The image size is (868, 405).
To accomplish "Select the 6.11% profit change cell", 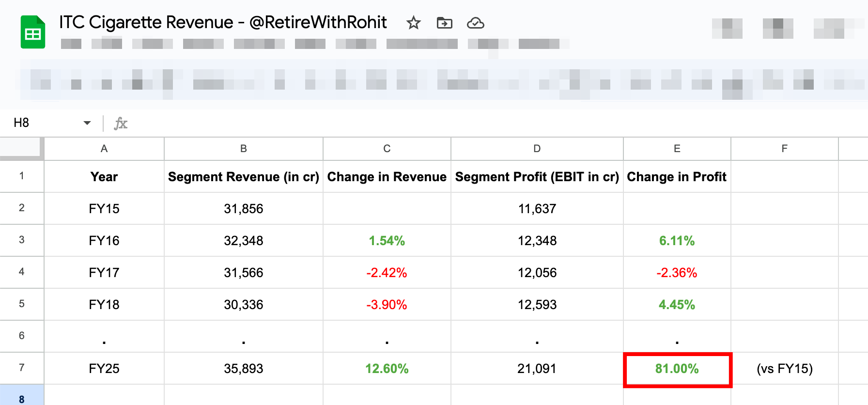I will (677, 241).
